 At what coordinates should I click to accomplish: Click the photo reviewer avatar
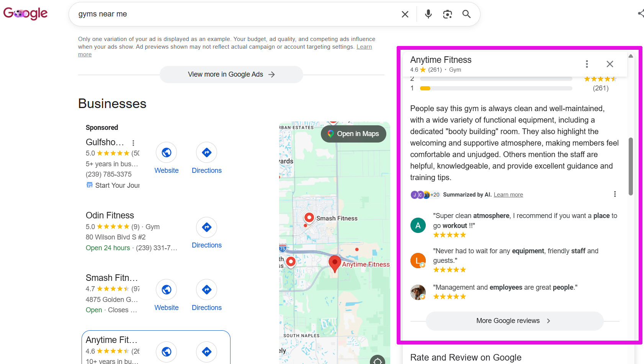pos(418,292)
